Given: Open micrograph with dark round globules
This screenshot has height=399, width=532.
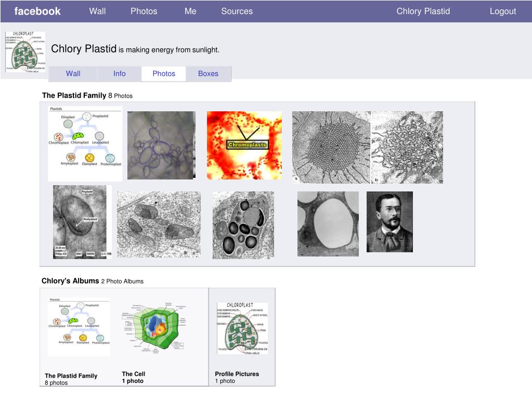Looking at the screenshot, I should pos(243,225).
